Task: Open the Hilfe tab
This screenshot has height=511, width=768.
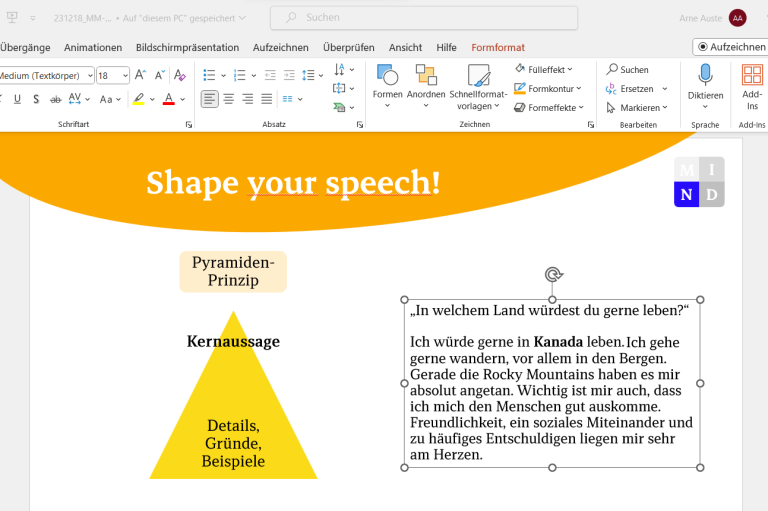Action: click(446, 48)
